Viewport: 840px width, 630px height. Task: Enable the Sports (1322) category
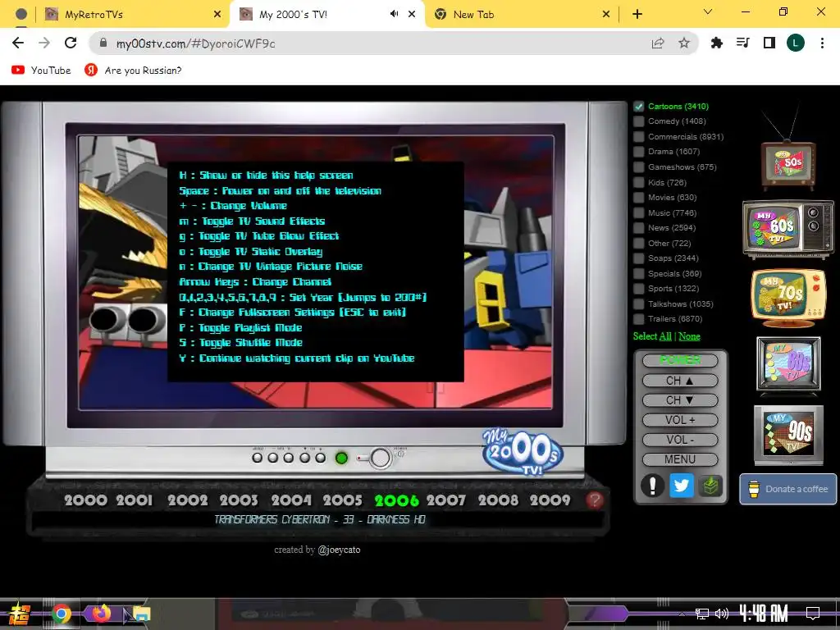tap(638, 289)
